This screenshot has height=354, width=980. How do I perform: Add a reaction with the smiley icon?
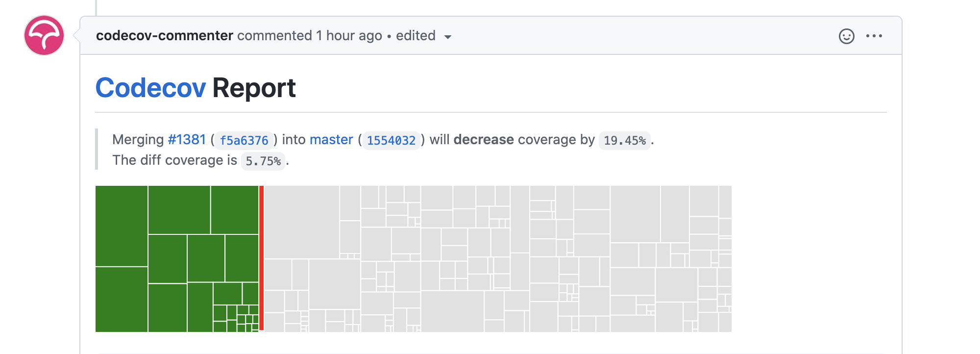tap(846, 36)
